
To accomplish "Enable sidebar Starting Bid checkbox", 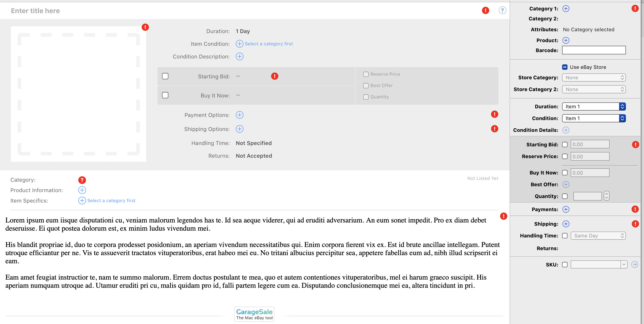I will pos(565,145).
